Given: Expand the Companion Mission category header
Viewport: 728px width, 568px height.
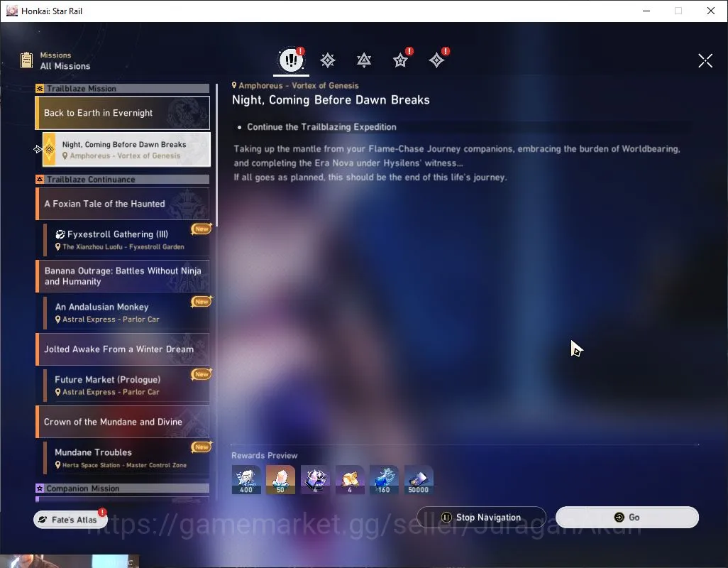Looking at the screenshot, I should pos(123,488).
